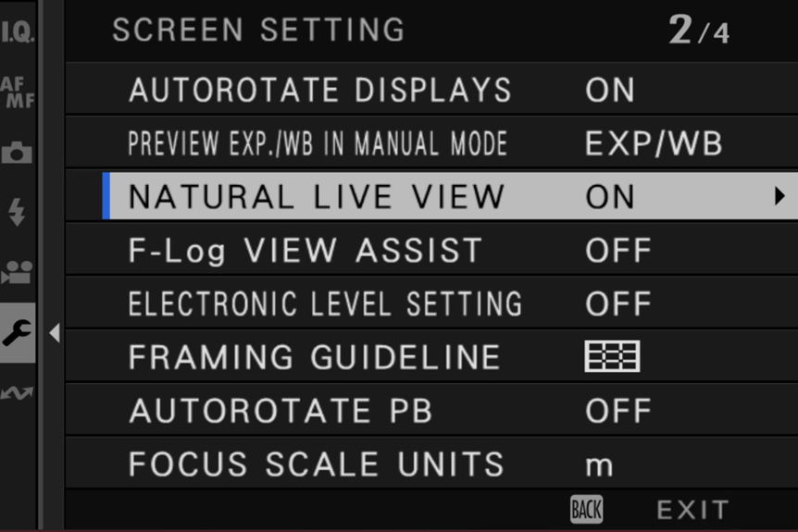Change FOCUS SCALE UNITS m value
Viewport: 798px width, 532px height.
point(600,465)
